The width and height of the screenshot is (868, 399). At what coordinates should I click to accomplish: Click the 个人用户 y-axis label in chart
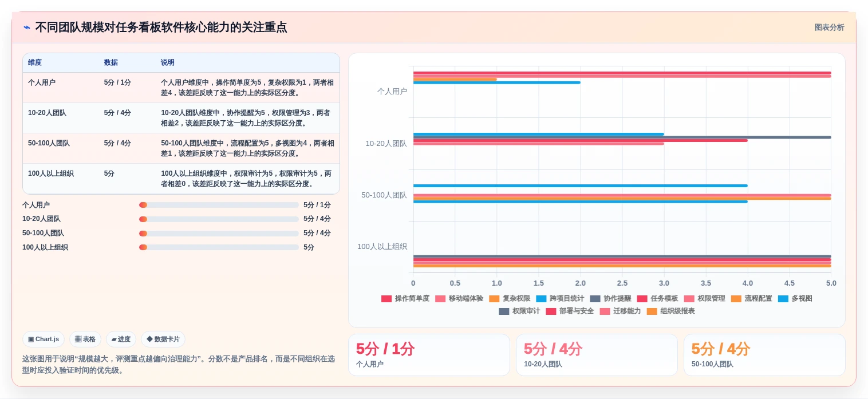pyautogui.click(x=392, y=92)
